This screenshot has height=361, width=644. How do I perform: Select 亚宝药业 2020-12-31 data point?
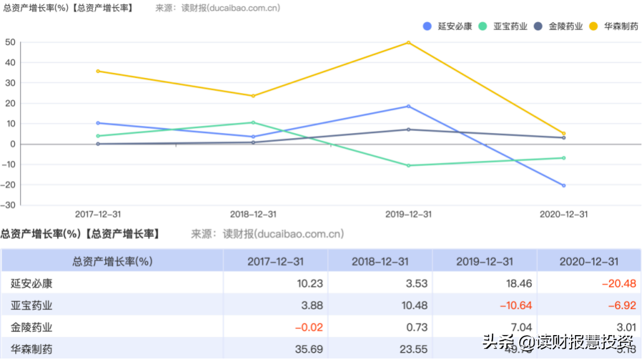pyautogui.click(x=563, y=158)
